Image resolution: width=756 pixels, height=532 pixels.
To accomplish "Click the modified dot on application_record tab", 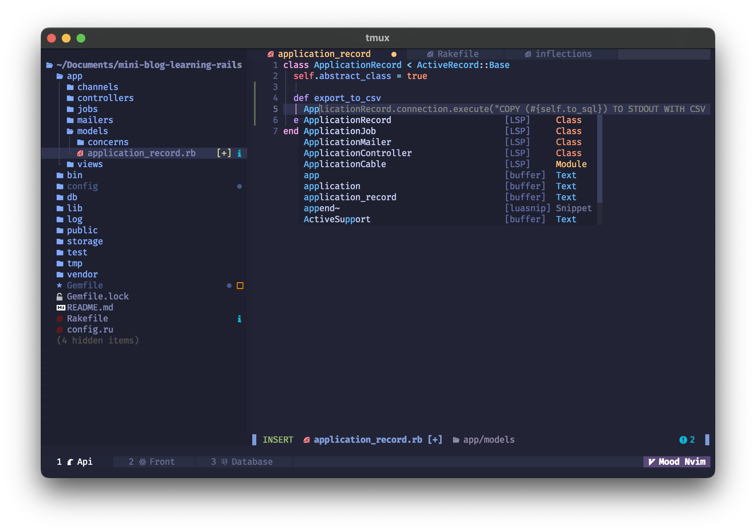I will pyautogui.click(x=394, y=54).
